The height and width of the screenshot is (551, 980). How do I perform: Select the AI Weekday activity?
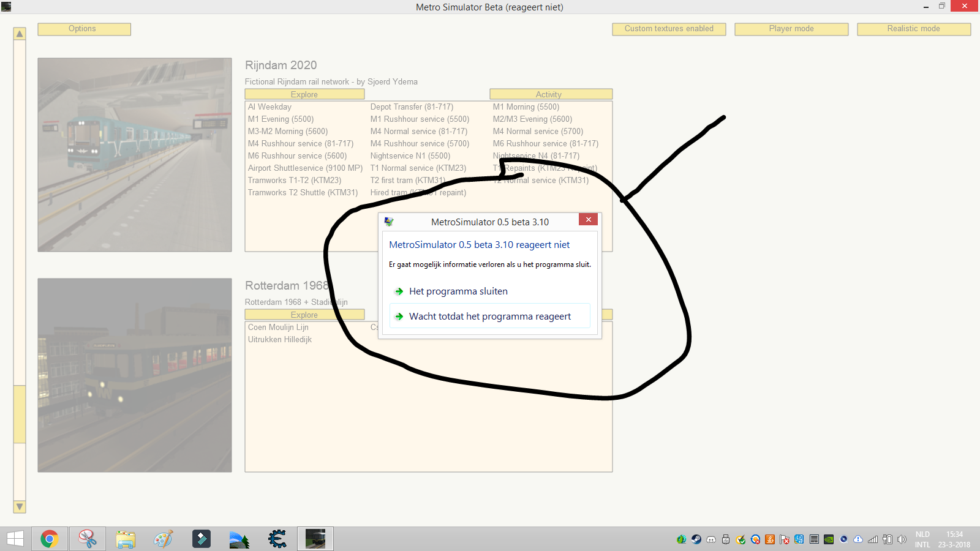(x=269, y=107)
